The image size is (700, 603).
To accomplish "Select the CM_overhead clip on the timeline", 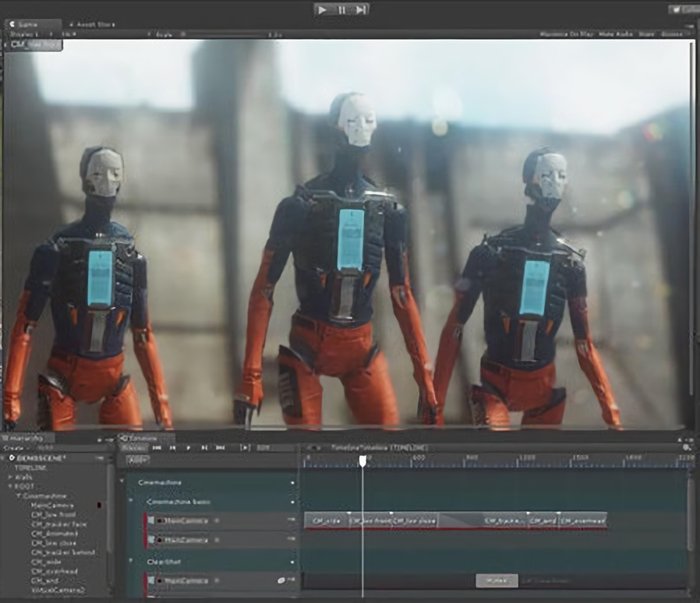I will [x=582, y=520].
